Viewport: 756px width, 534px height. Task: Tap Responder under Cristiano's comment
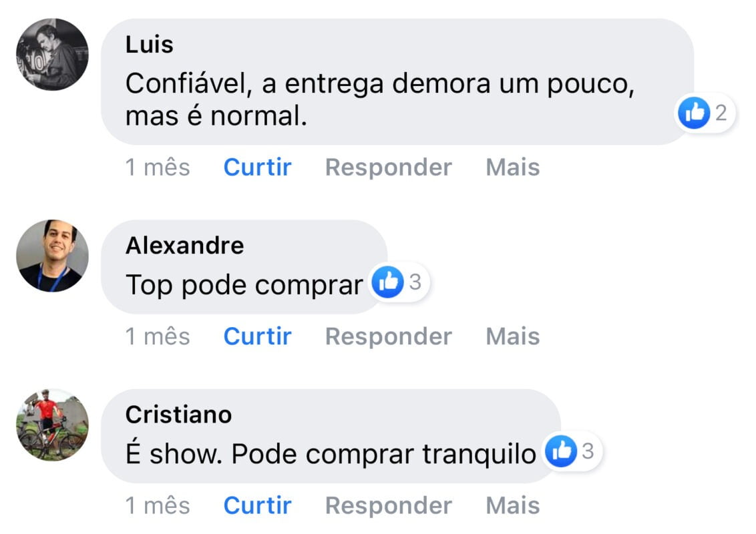pyautogui.click(x=388, y=505)
